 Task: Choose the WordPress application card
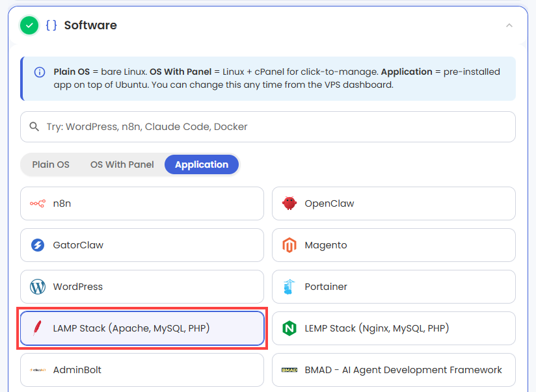point(142,287)
